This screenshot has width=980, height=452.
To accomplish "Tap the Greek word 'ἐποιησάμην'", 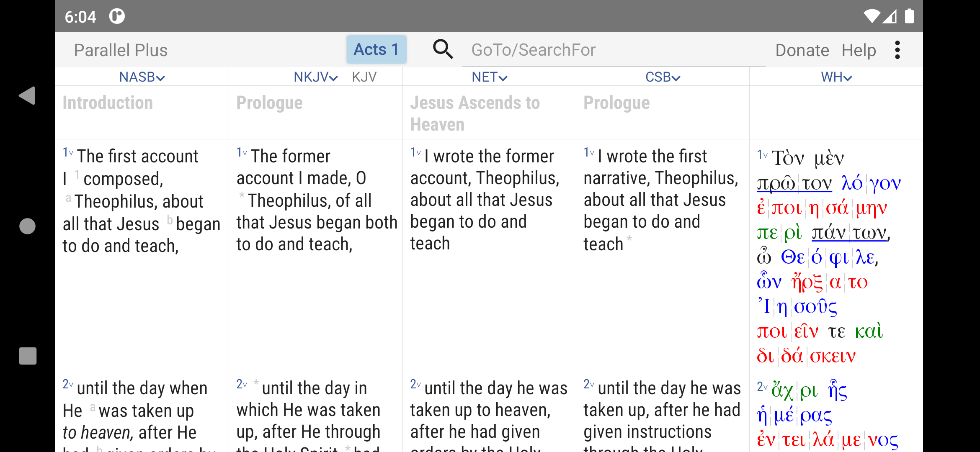I will [822, 208].
